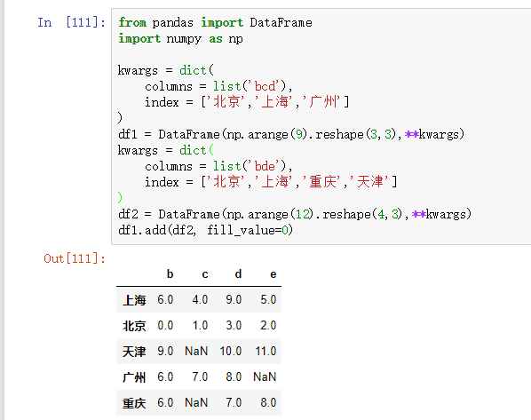Image resolution: width=531 pixels, height=420 pixels.
Task: Place cursor on 'from pandas import DataFrame' line
Action: tap(215, 23)
